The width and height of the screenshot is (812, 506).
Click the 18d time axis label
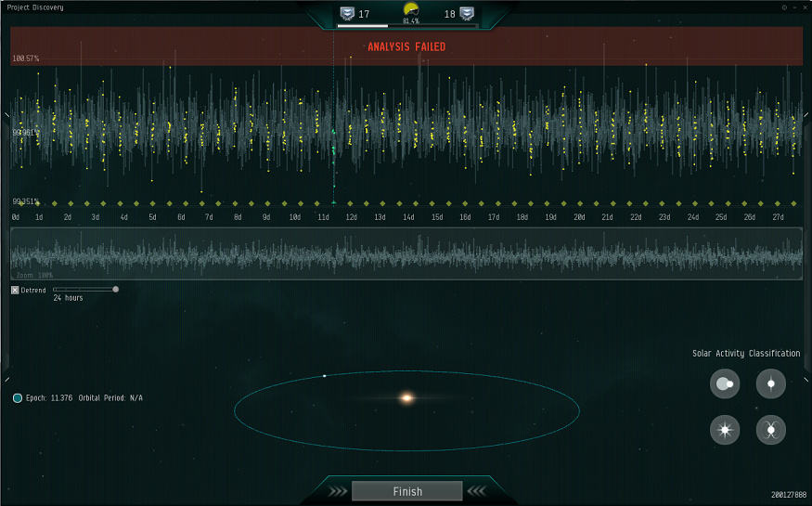coord(522,217)
